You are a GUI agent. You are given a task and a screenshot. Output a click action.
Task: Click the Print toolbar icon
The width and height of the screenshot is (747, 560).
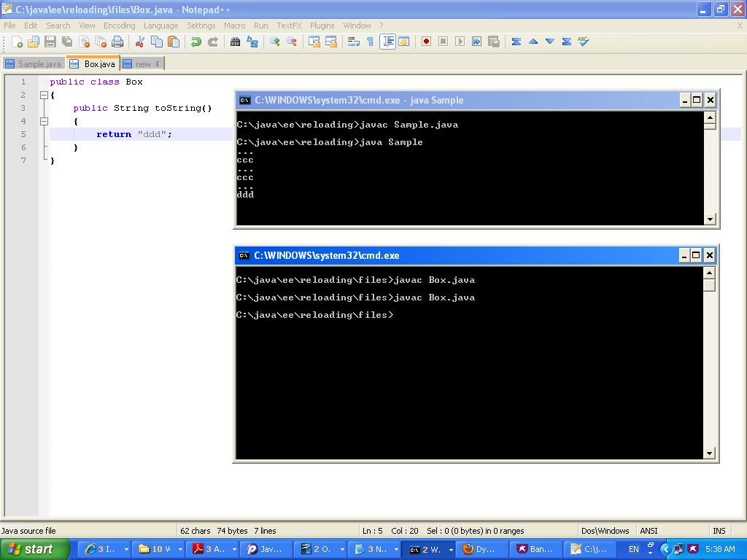point(117,42)
